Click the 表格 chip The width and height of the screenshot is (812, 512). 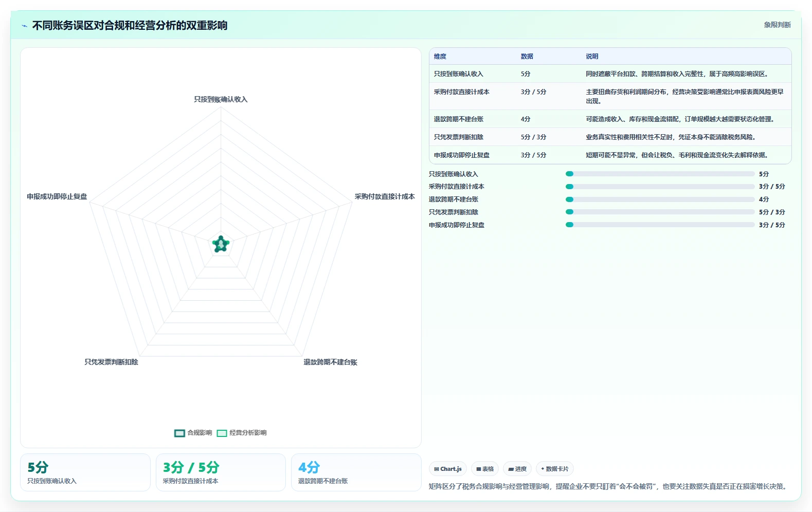pos(485,469)
